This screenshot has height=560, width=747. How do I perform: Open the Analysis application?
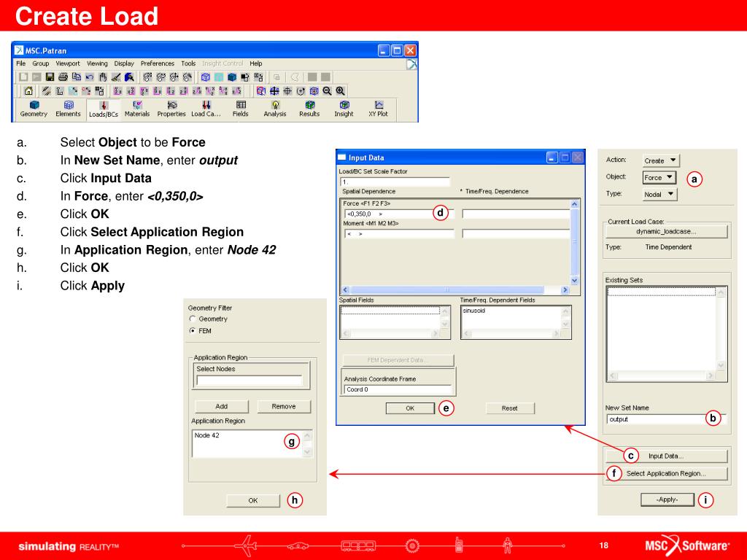coord(275,109)
